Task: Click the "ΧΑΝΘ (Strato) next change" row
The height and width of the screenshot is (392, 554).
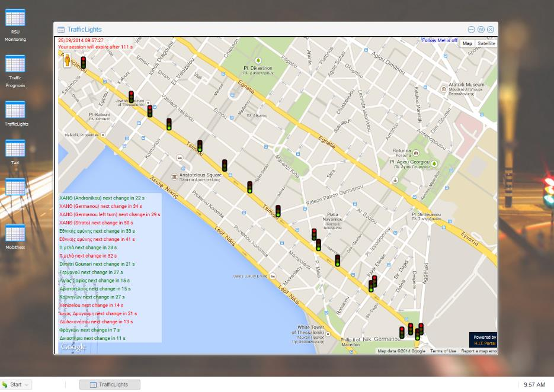Action: (96, 223)
